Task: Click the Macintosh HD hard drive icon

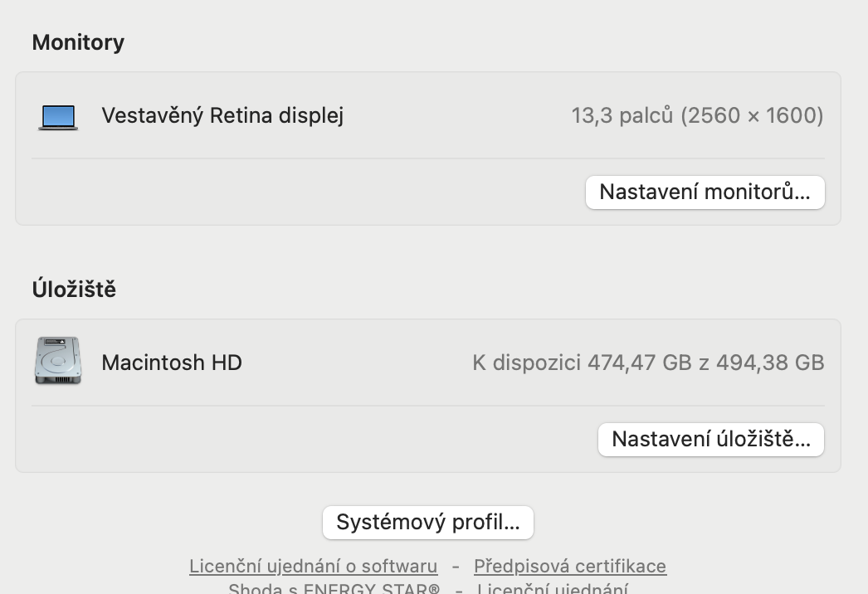Action: [58, 361]
